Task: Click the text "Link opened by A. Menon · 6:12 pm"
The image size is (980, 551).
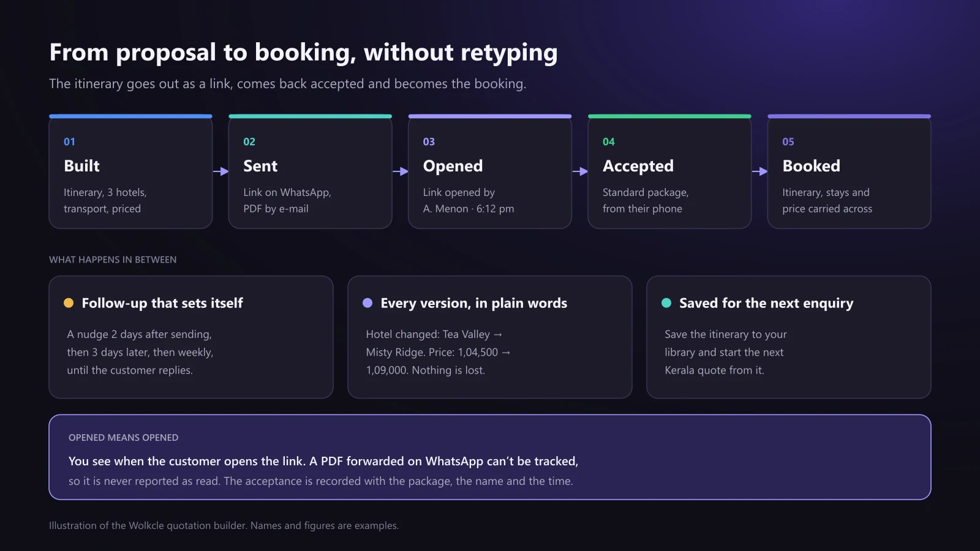Action: [x=469, y=200]
